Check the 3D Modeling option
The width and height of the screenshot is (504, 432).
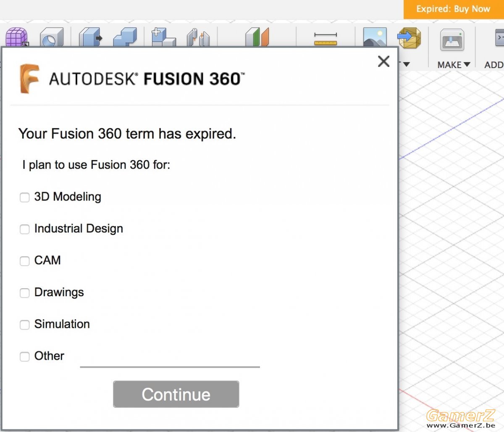pyautogui.click(x=25, y=197)
